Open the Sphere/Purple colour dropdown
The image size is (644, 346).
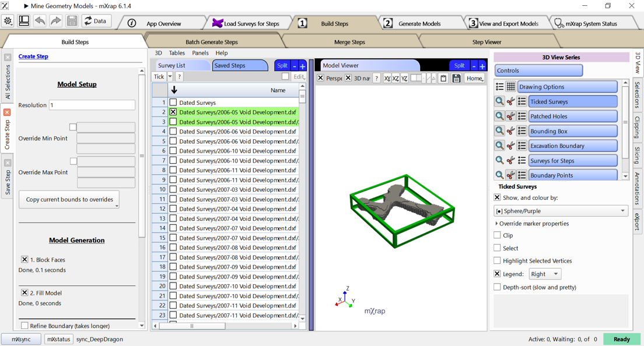click(x=561, y=211)
